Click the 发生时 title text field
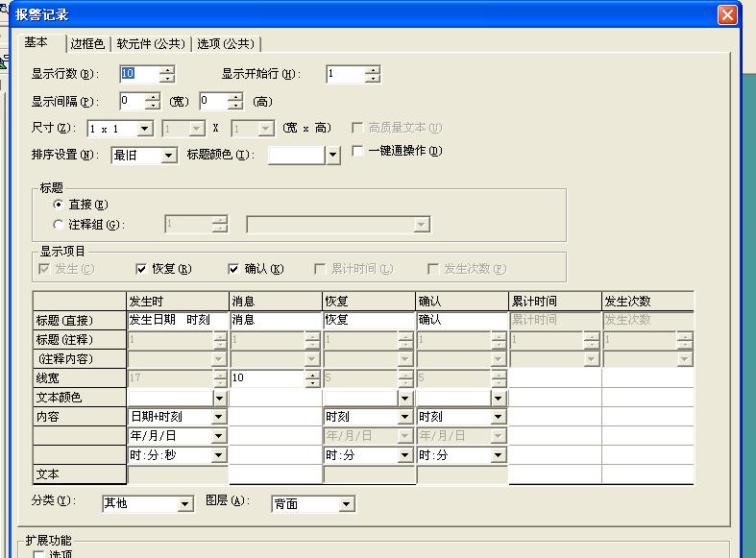 click(178, 321)
